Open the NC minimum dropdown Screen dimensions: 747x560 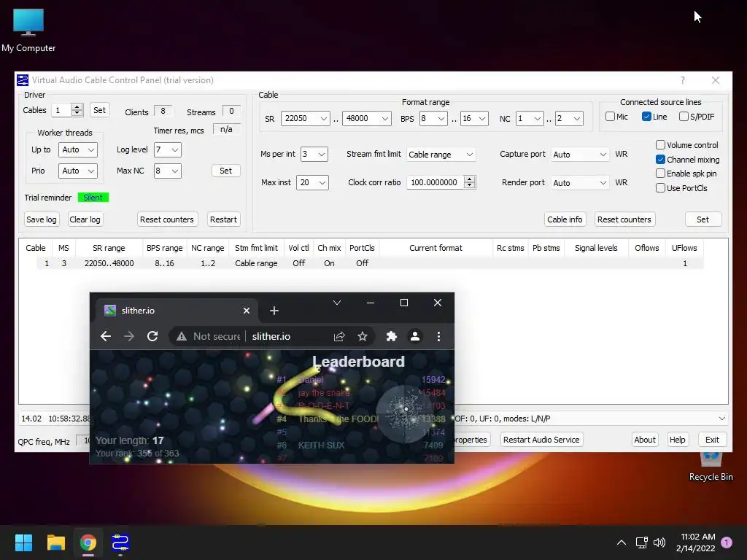[530, 118]
